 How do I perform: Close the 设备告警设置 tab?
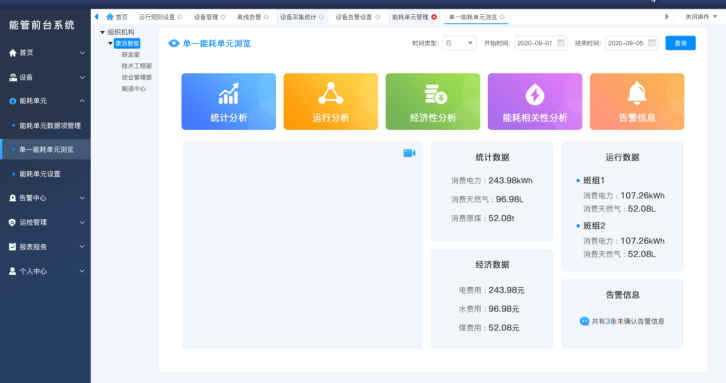378,17
